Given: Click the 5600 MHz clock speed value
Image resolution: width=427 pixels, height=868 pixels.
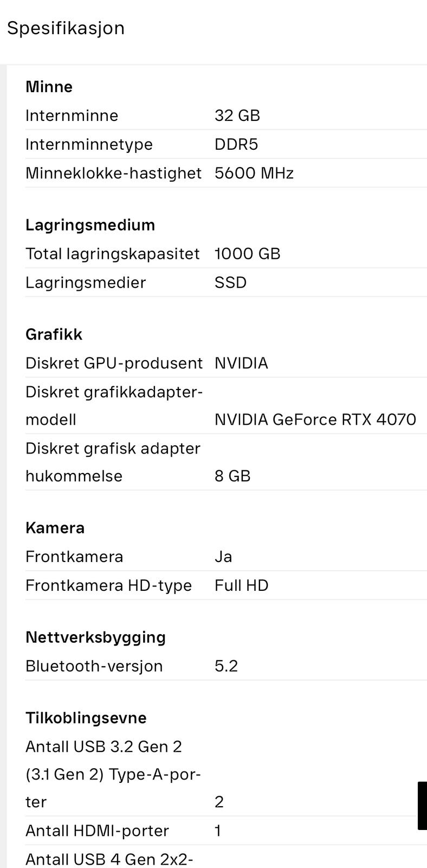Looking at the screenshot, I should pyautogui.click(x=254, y=173).
